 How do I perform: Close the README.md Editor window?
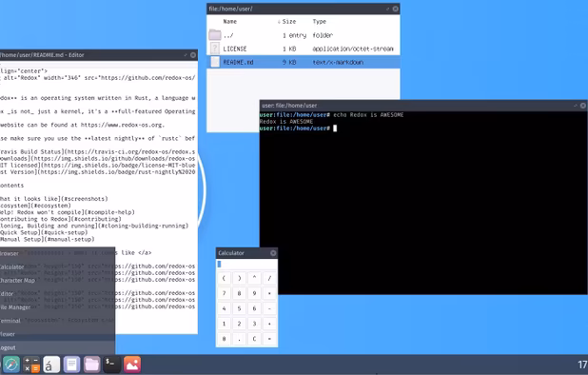193,55
